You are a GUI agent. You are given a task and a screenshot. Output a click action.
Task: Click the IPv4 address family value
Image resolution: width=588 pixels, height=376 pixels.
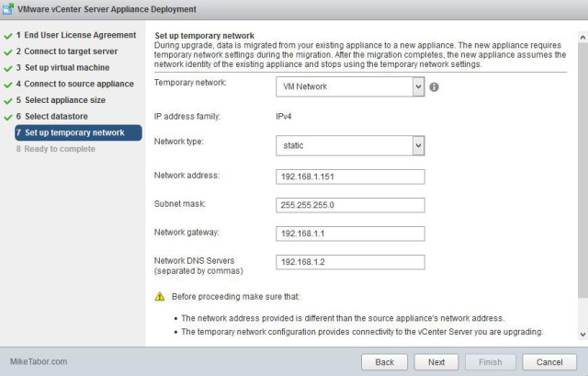284,117
